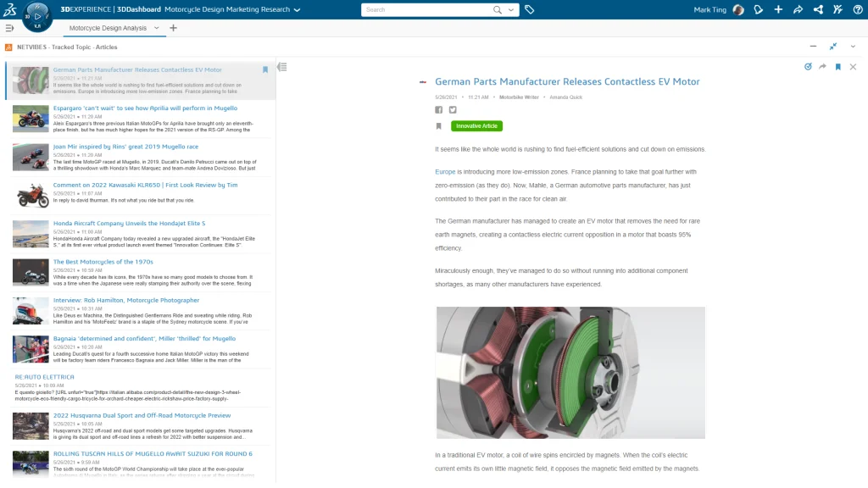Click the 1970s motorcycles thumbnail
This screenshot has width=868, height=488.
[x=31, y=272]
